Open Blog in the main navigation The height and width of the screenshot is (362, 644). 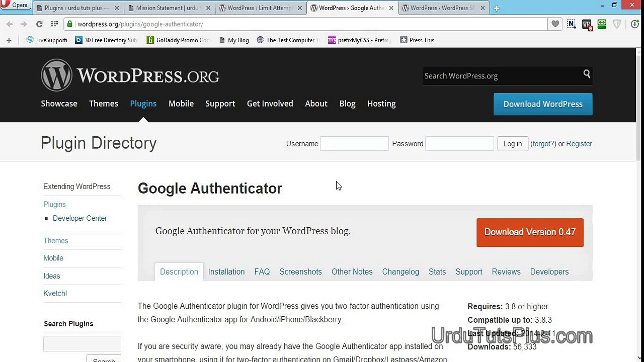tap(347, 104)
